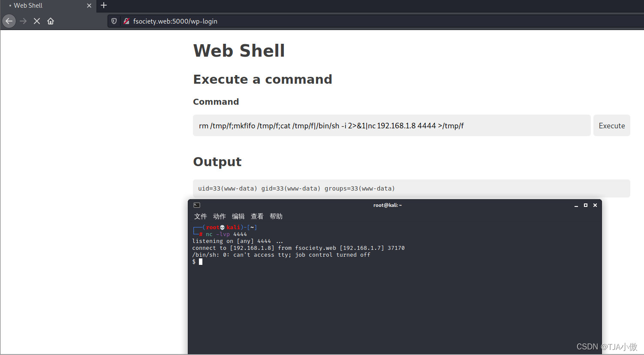The height and width of the screenshot is (355, 644).
Task: Open the browser home page
Action: click(51, 21)
